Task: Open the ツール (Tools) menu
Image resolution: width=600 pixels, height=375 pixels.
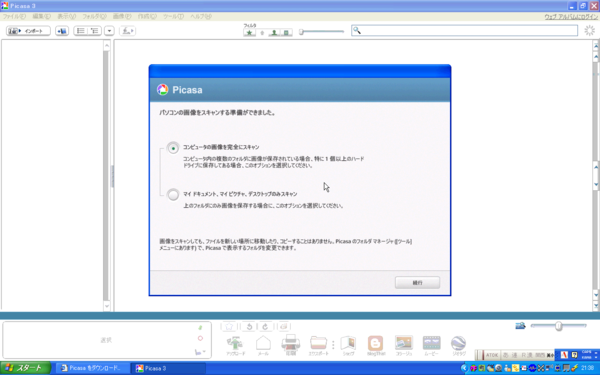Action: tap(173, 16)
